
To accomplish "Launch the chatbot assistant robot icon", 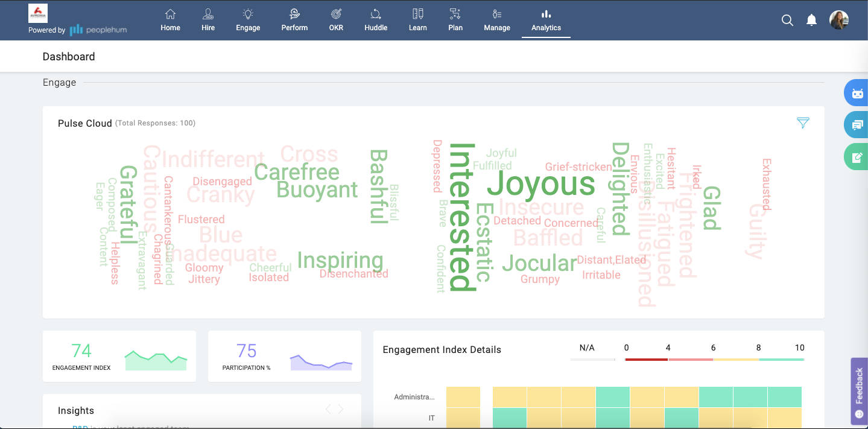I will [857, 92].
